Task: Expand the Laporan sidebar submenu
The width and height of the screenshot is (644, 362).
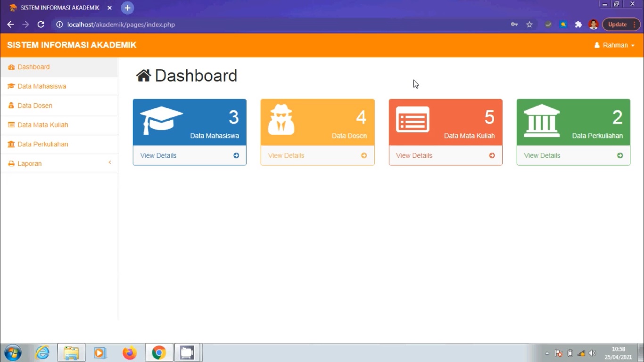Action: (x=59, y=164)
